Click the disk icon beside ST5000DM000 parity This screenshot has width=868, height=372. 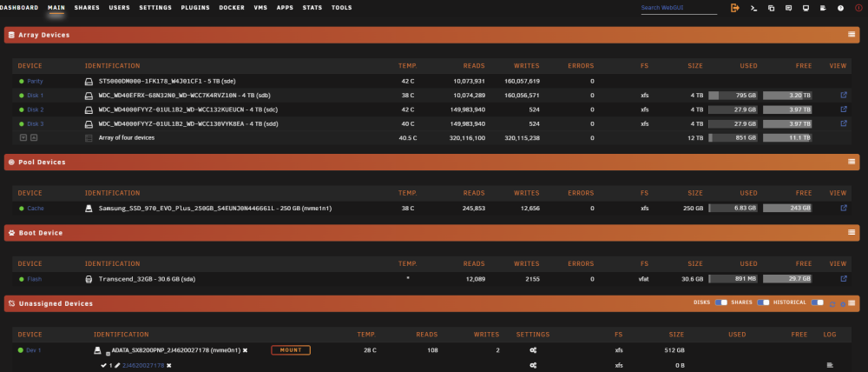coord(89,81)
